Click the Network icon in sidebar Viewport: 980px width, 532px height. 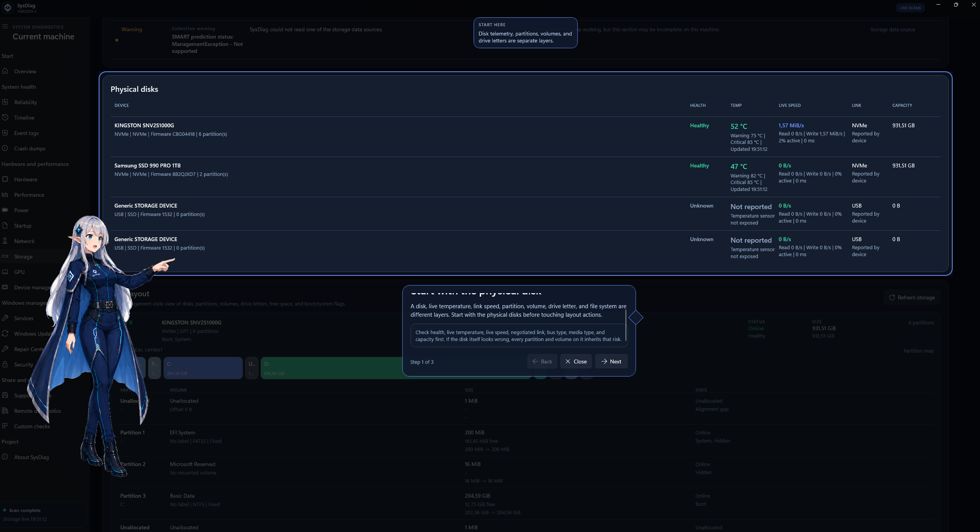coord(5,241)
